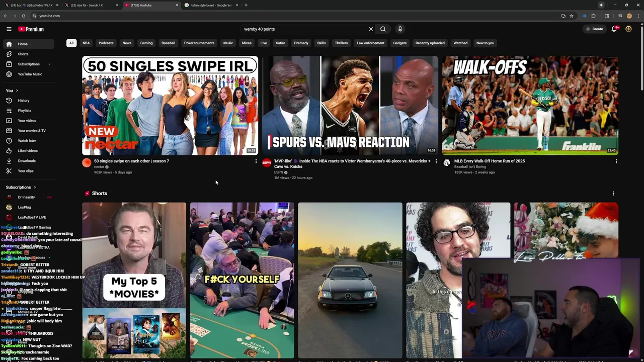Open the account avatar menu
The width and height of the screenshot is (644, 362).
628,29
